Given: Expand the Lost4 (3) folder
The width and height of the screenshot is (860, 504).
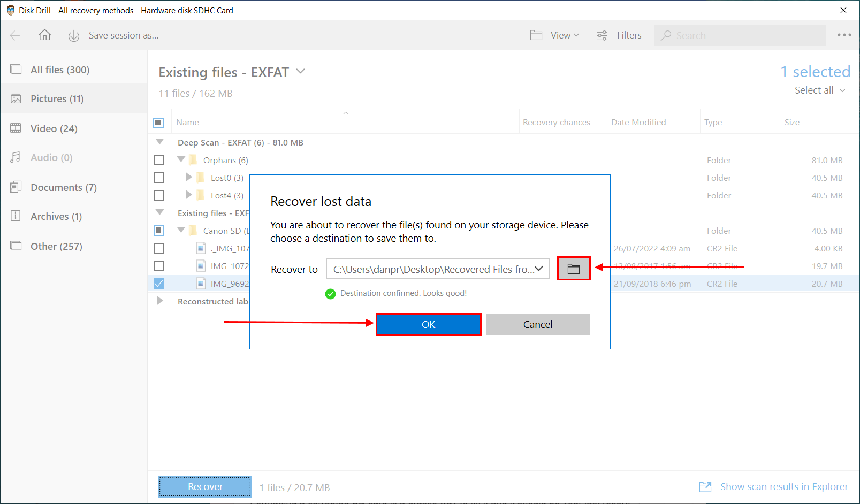Looking at the screenshot, I should 188,195.
